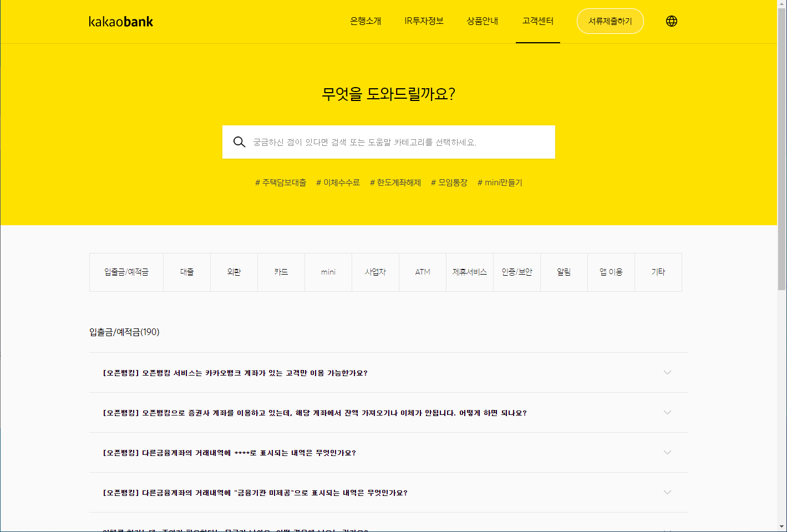The height and width of the screenshot is (532, 787).
Task: Open question about 오픈뱅킹 서비스 카카오뱅크 계좌 고객
Action: pyautogui.click(x=235, y=373)
